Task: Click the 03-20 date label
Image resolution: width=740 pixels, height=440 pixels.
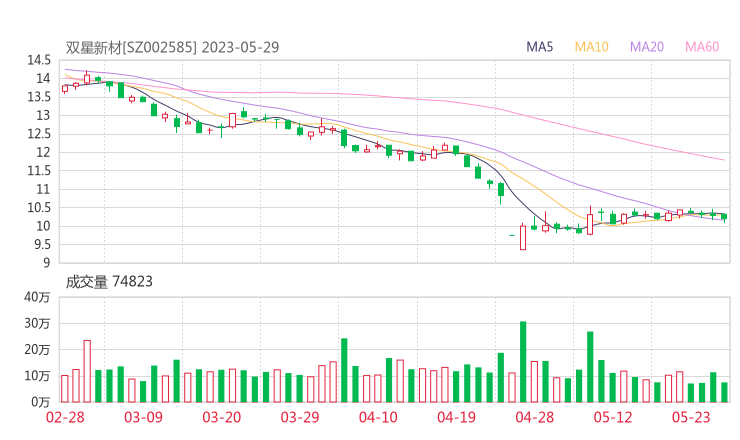Action: pyautogui.click(x=222, y=417)
